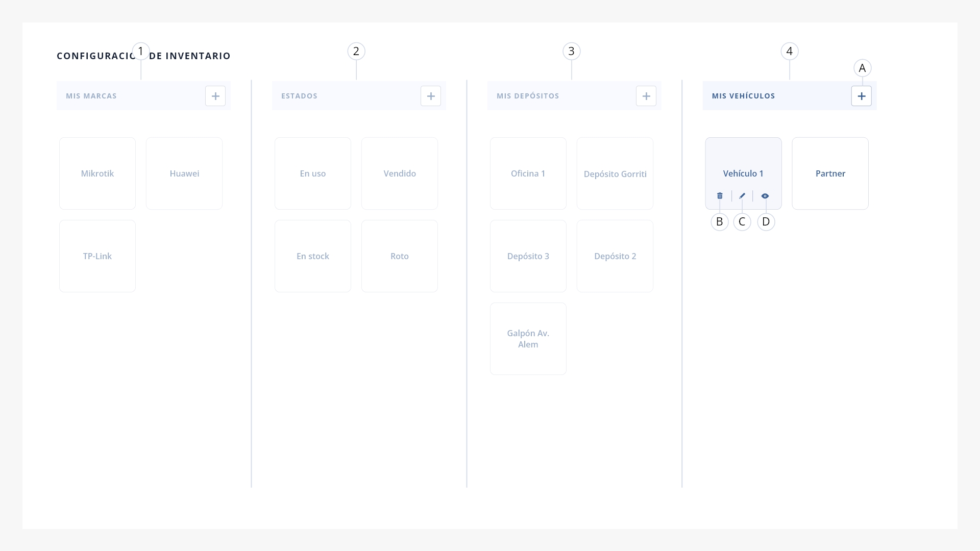Open the Partner vehicle card

pos(830,173)
